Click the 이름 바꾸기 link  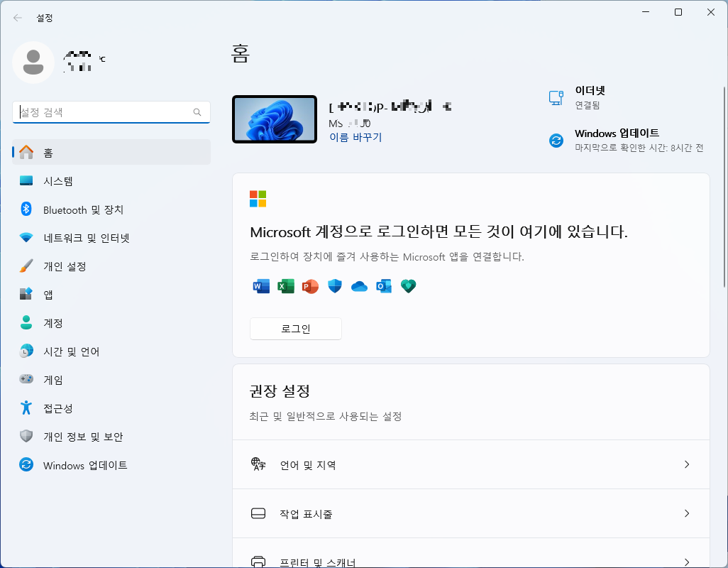tap(355, 138)
